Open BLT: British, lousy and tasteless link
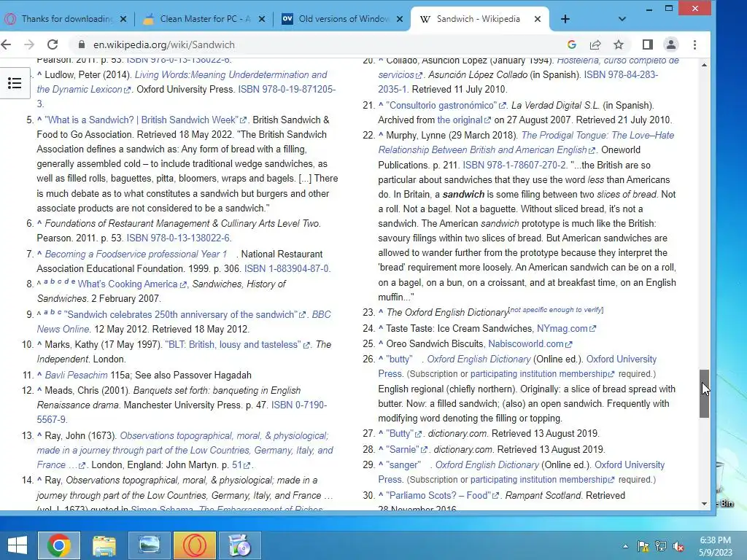 [x=233, y=345]
